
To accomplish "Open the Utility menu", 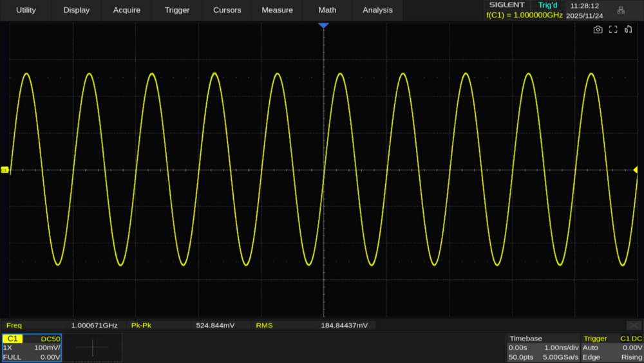I will (26, 10).
